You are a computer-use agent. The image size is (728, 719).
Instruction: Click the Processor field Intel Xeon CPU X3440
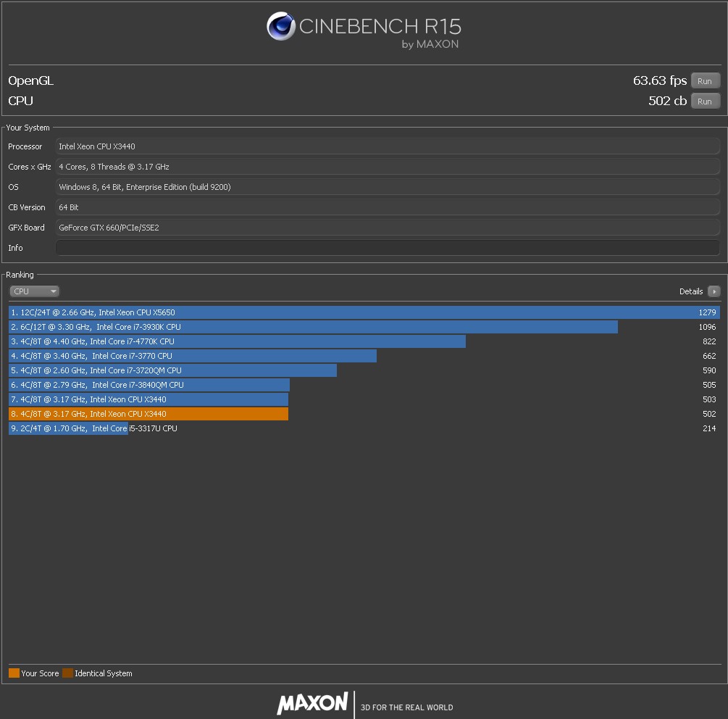pyautogui.click(x=388, y=146)
